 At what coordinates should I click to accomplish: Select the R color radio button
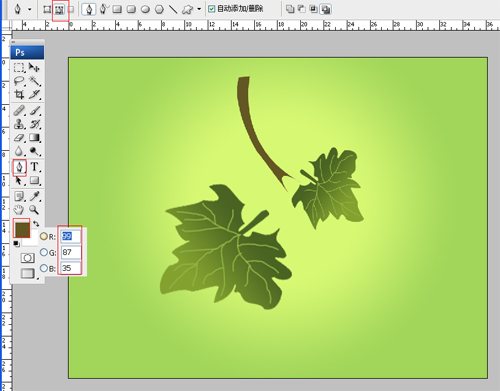click(x=44, y=236)
